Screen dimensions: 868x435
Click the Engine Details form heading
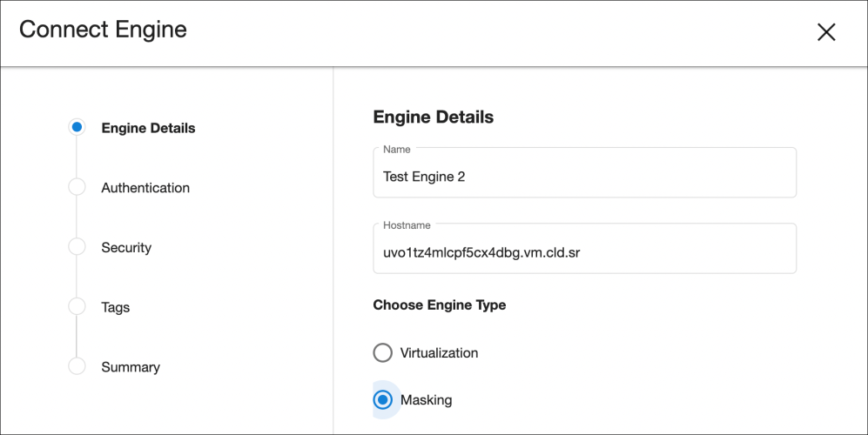tap(433, 117)
